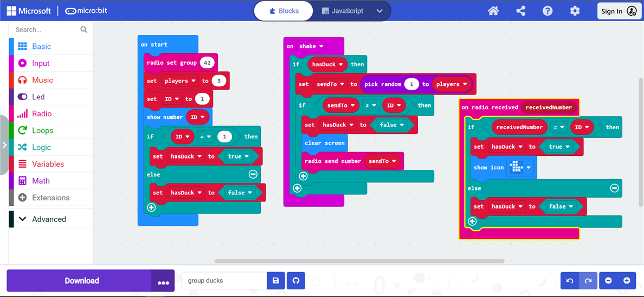The height and width of the screenshot is (297, 644).
Task: Open the shake gesture dropdown
Action: tap(312, 46)
